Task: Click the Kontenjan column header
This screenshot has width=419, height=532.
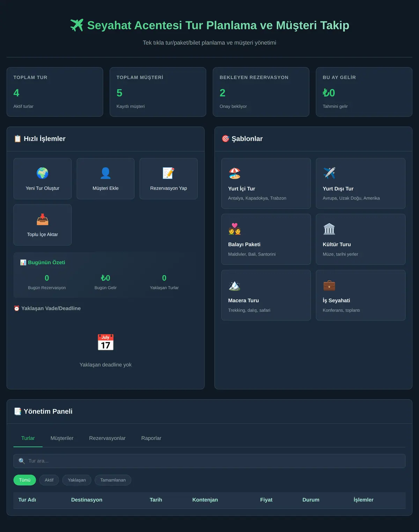Action: tap(205, 500)
